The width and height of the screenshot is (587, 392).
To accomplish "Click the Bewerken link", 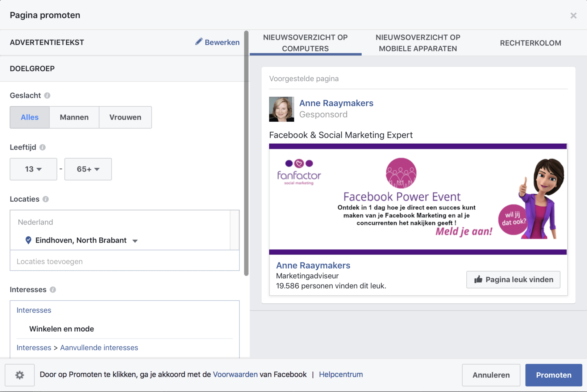I will [222, 42].
